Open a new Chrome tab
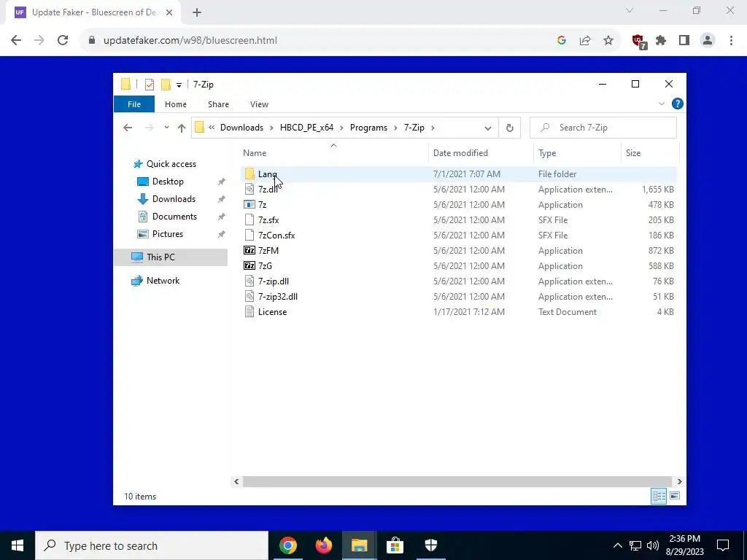 coord(197,12)
